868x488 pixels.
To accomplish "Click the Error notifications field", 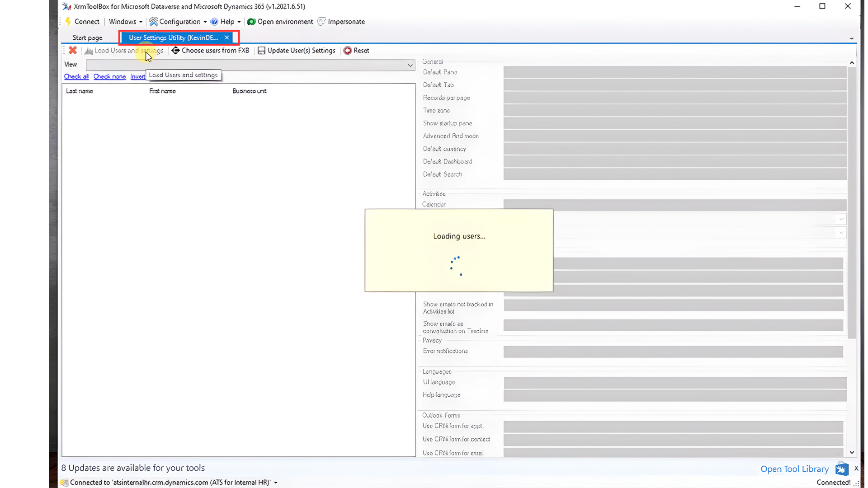I will 673,352.
